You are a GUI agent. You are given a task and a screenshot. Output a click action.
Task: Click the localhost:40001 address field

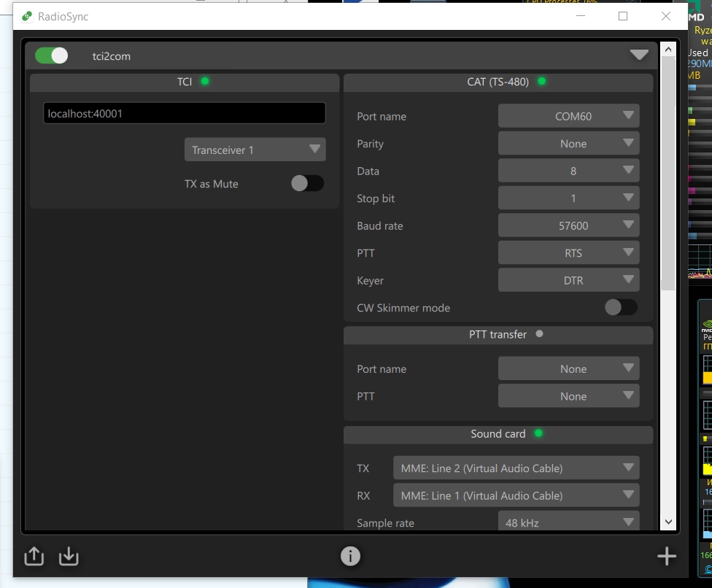click(184, 113)
